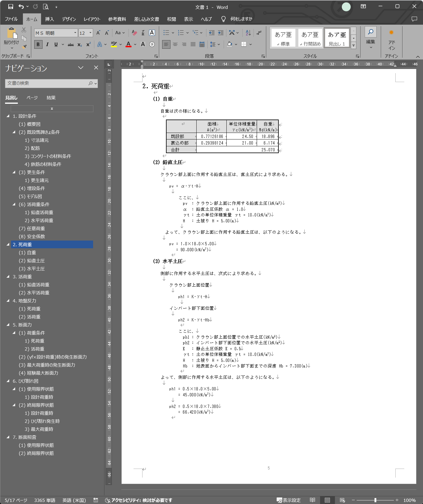
Task: Toggle Subscript formatting
Action: point(80,45)
